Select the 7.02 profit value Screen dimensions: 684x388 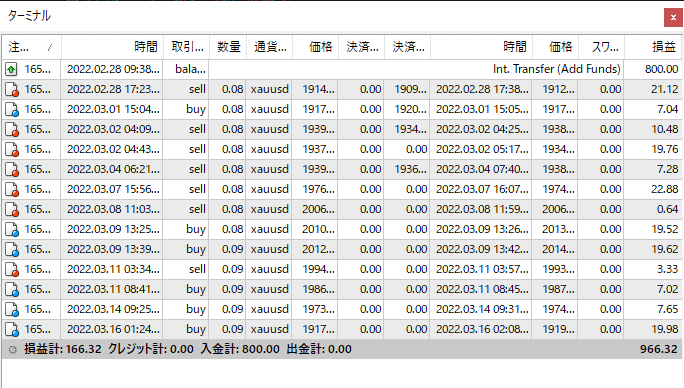(x=667, y=289)
